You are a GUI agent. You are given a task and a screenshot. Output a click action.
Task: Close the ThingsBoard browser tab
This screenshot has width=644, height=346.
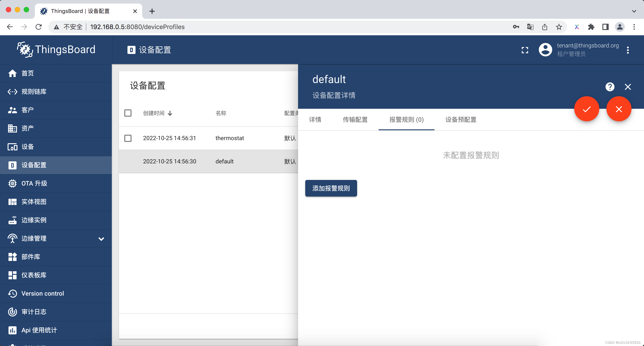(x=135, y=11)
